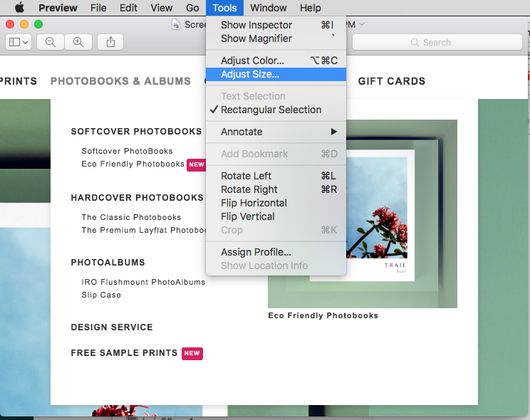Select Adjust Color… menu item
The height and width of the screenshot is (420, 530).
[276, 61]
